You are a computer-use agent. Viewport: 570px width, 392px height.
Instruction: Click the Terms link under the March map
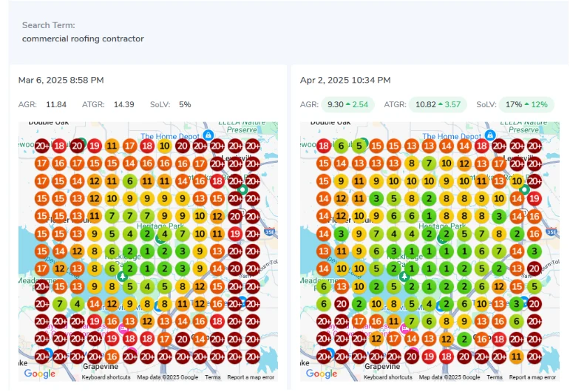[212, 377]
